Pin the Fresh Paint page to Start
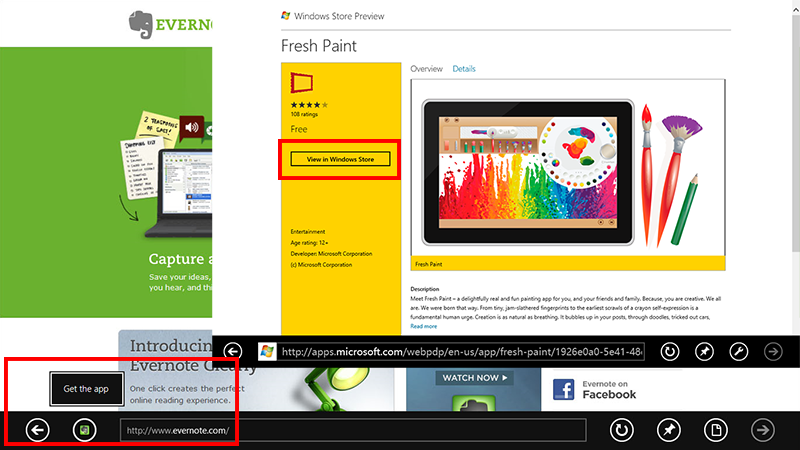The image size is (800, 450). pos(705,351)
